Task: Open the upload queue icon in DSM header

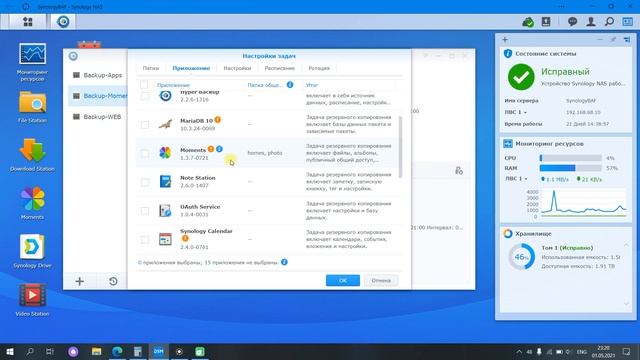Action: click(546, 22)
